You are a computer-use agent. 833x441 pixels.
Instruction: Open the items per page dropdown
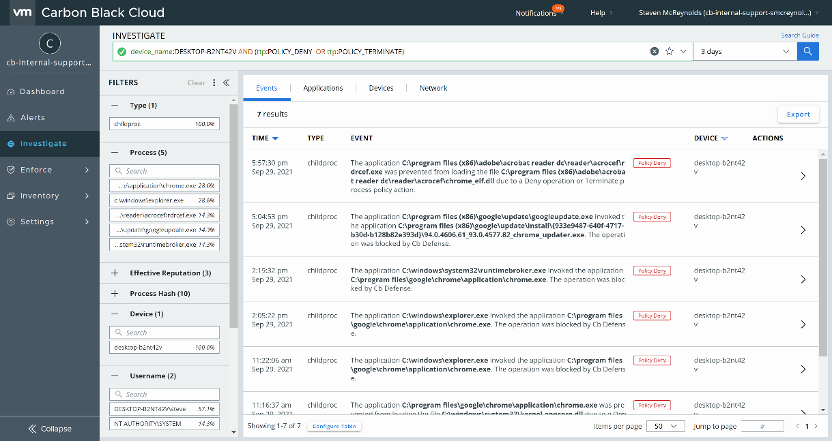(x=665, y=426)
